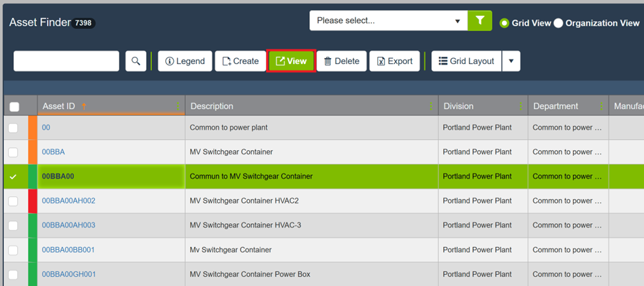Tick the select-all header checkbox
644x286 pixels.
15,106
